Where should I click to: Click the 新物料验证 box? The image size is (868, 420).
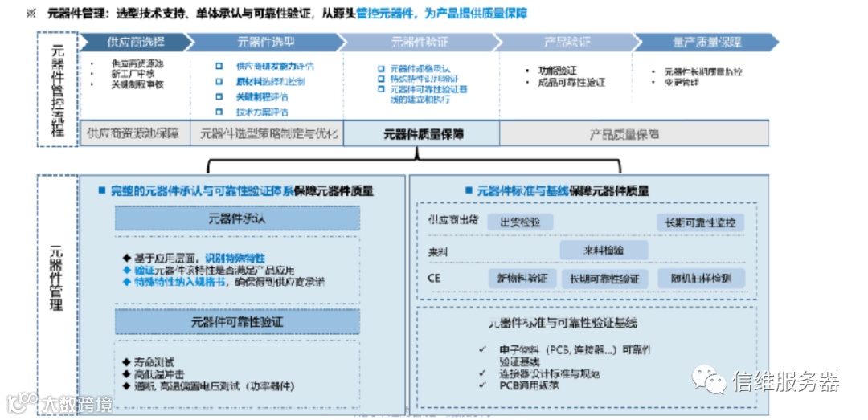pos(522,279)
